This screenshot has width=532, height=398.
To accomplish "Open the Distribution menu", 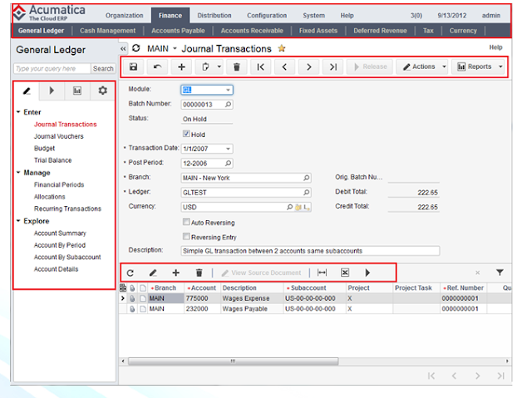I will click(214, 16).
